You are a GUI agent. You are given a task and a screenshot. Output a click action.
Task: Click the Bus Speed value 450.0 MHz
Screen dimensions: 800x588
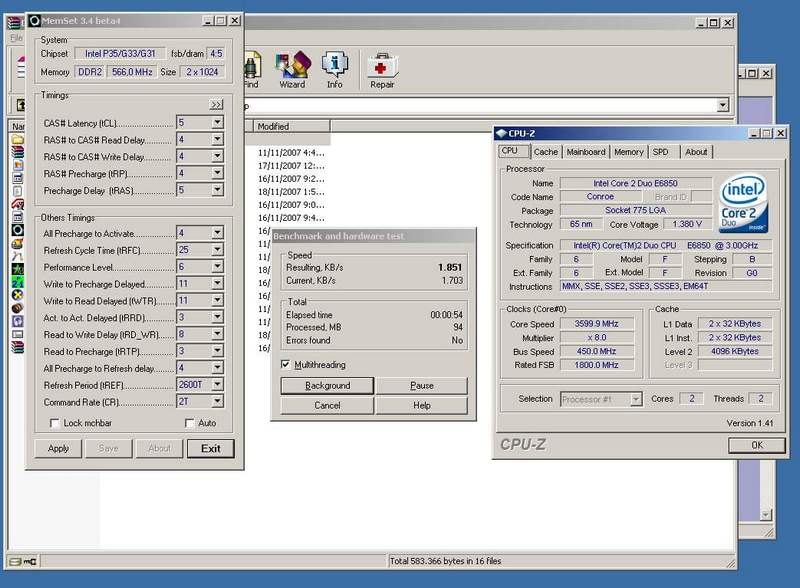pos(596,351)
